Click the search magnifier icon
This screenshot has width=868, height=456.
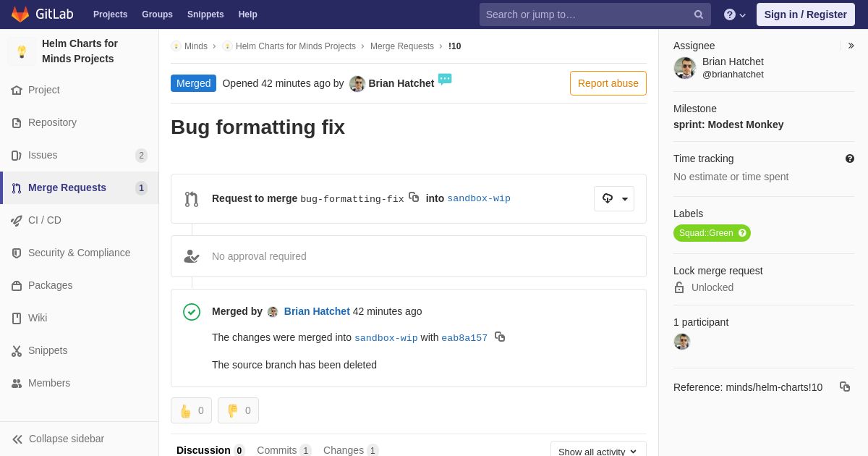click(699, 14)
